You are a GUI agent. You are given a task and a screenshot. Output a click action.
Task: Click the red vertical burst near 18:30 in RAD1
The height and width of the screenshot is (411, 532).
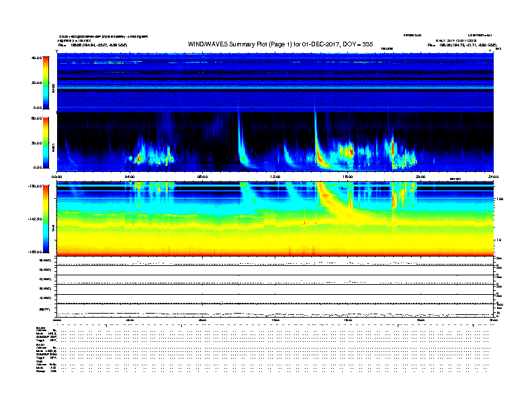[393, 149]
